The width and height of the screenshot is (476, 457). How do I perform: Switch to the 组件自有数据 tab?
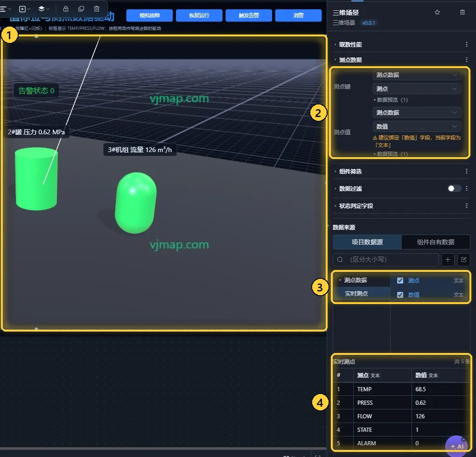tap(435, 242)
